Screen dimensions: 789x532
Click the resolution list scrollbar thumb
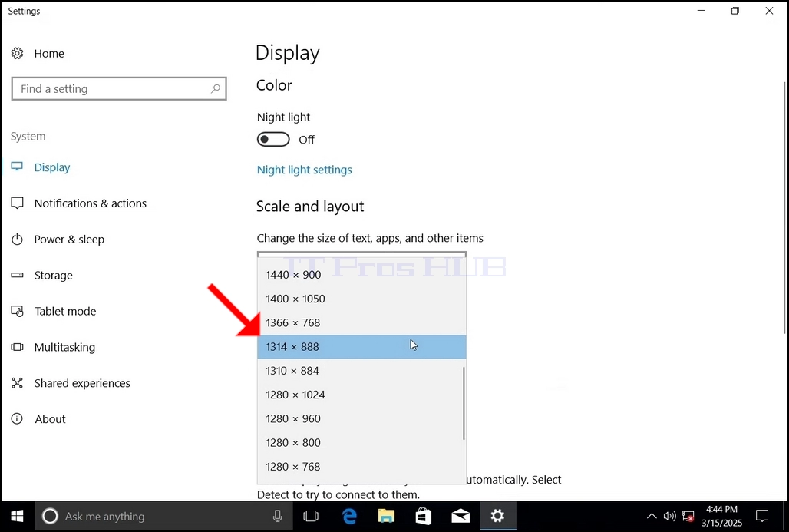[464, 403]
